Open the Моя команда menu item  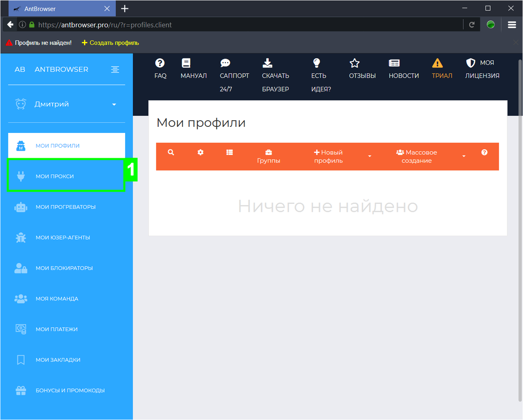pyautogui.click(x=67, y=299)
